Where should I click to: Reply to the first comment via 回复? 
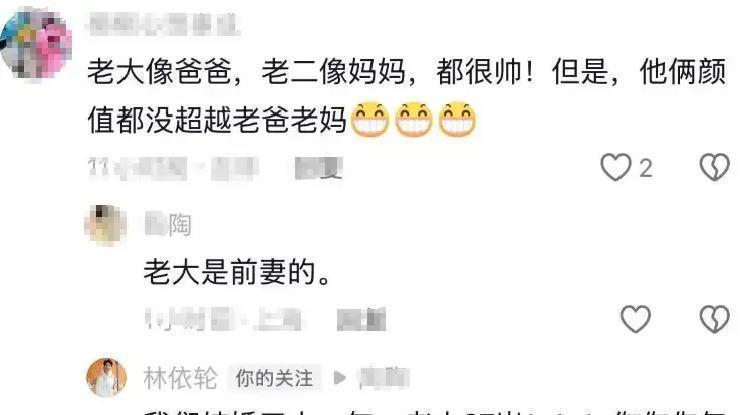(319, 168)
